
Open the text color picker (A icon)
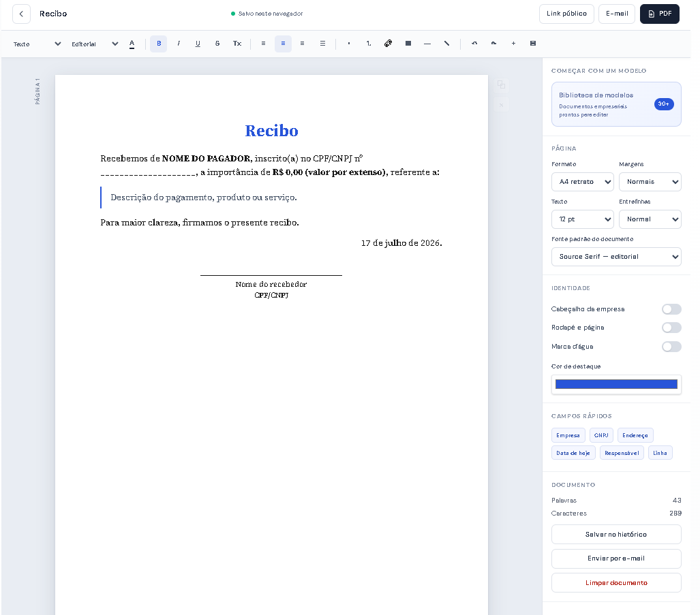[x=132, y=44]
